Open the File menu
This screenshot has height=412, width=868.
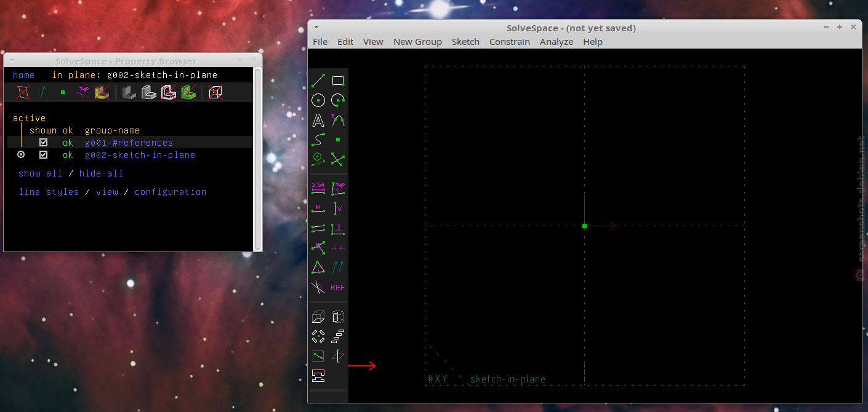[x=320, y=42]
